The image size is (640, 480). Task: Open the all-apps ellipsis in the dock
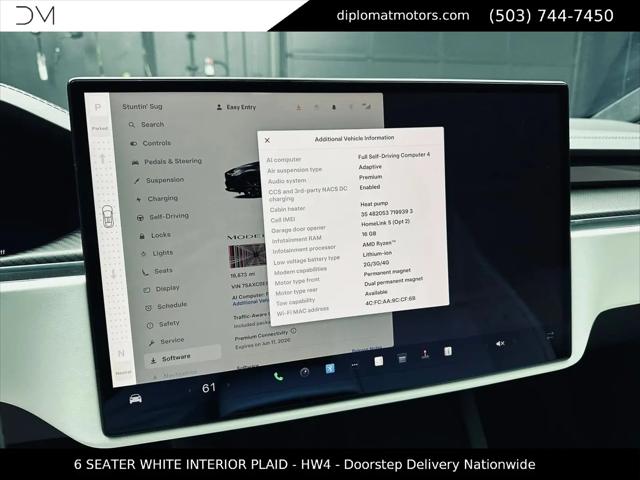point(355,364)
